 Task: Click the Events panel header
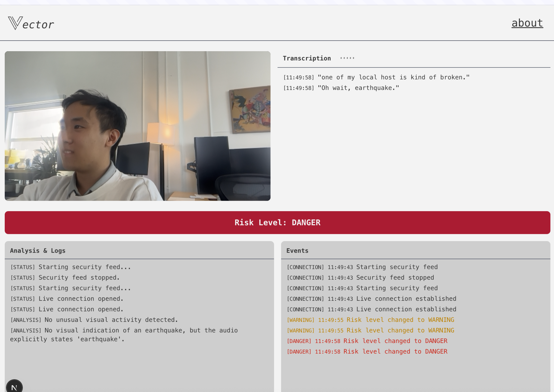tap(297, 251)
